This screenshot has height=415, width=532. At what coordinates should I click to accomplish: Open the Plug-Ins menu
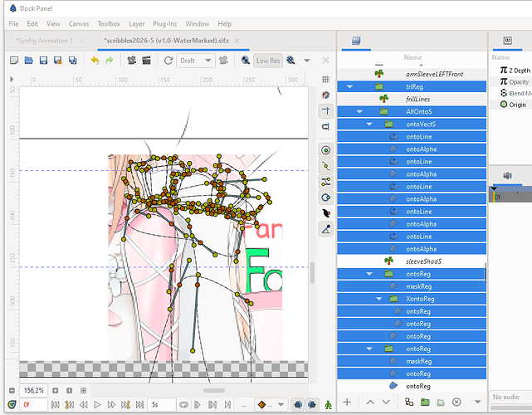click(x=164, y=24)
